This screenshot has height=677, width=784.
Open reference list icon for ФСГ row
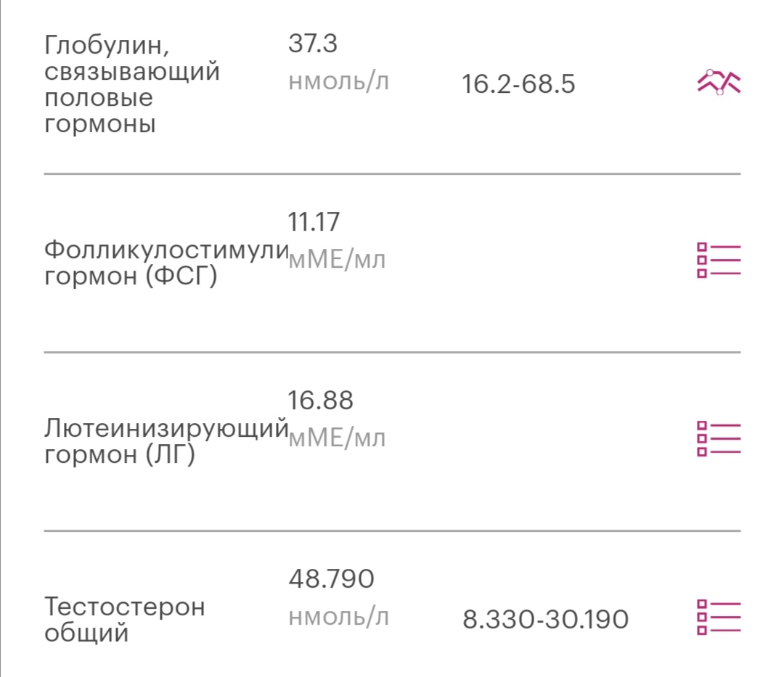point(718,260)
